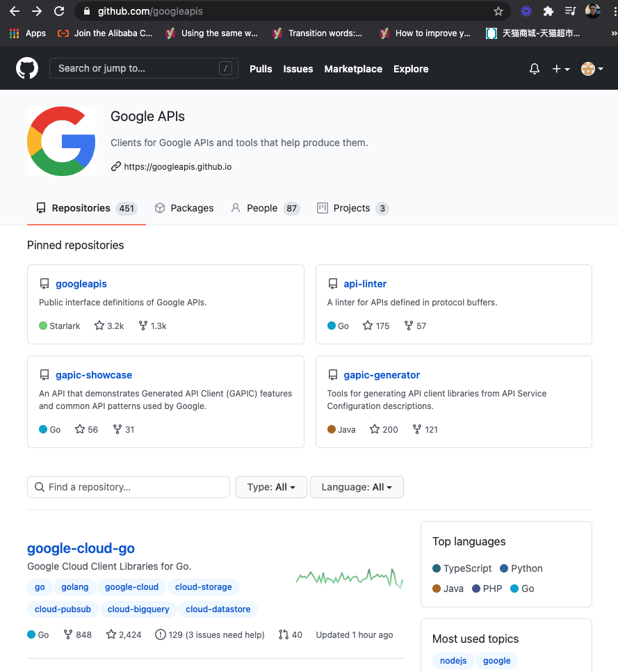The height and width of the screenshot is (672, 618).
Task: Select the cloud-bigquery topic tag
Action: click(x=138, y=609)
